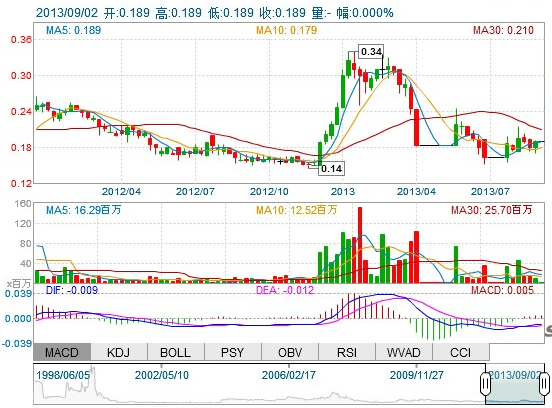
Task: Click the left range slider handle
Action: click(485, 383)
